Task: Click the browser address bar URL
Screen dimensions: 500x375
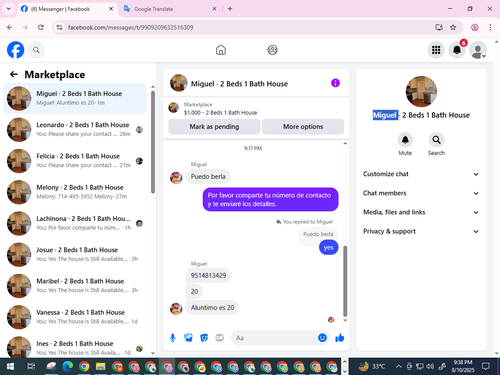Action: click(130, 27)
